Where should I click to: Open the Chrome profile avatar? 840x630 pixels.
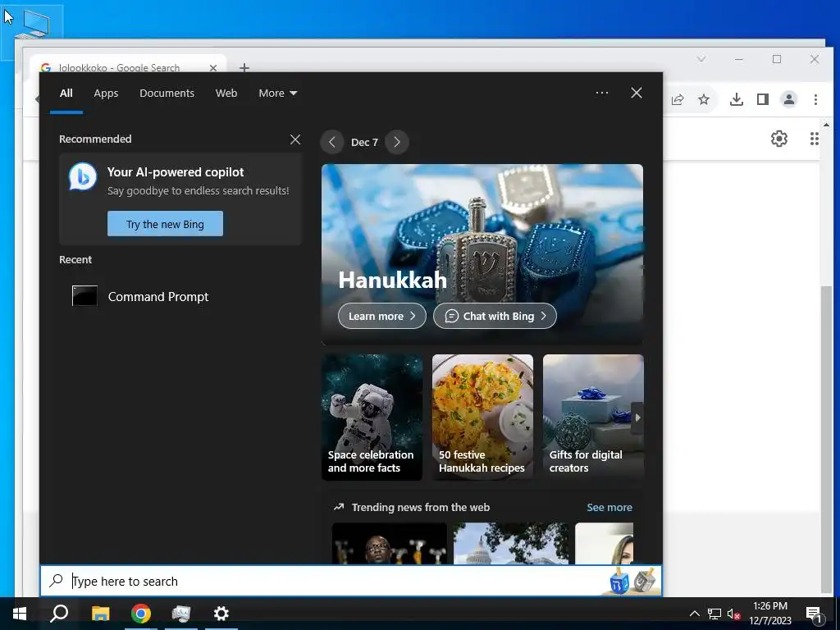[789, 99]
